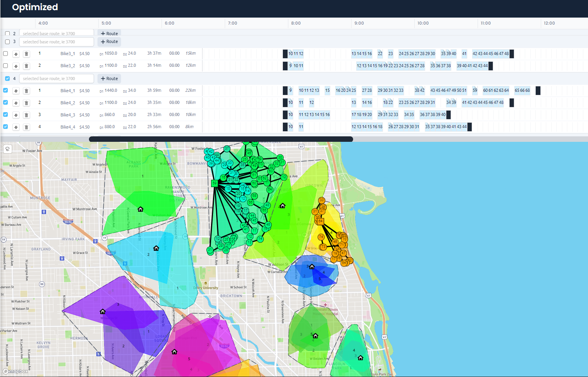The height and width of the screenshot is (377, 588).
Task: Click the home icon near W Belden Ave
Action: pos(316,336)
